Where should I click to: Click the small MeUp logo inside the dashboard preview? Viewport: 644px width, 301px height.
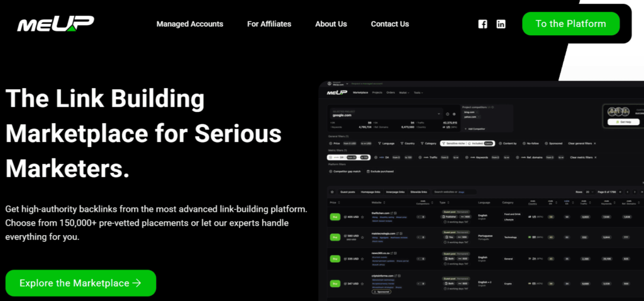[x=337, y=92]
